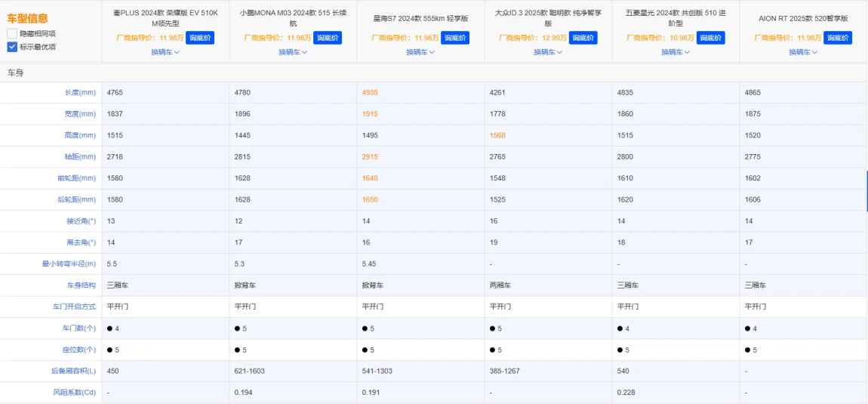Image resolution: width=868 pixels, height=404 pixels.
Task: Click 询底价 button for 五菱星光
Action: pyautogui.click(x=710, y=38)
